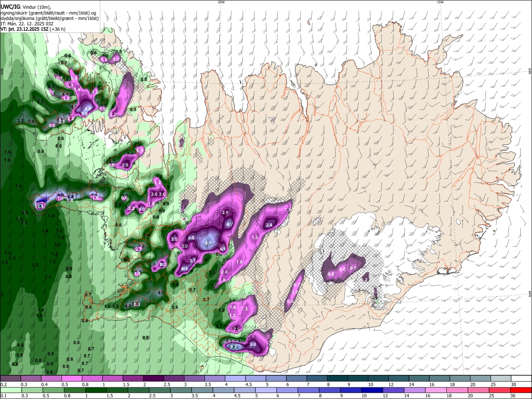532x399 pixels.
Task: Click the 6.1 value in the purple snow area
Action: [x=209, y=243]
